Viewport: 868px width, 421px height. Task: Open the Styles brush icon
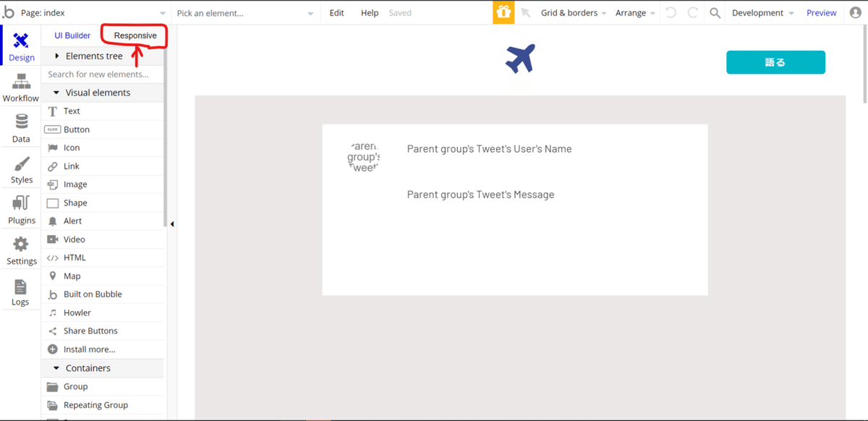click(x=22, y=170)
